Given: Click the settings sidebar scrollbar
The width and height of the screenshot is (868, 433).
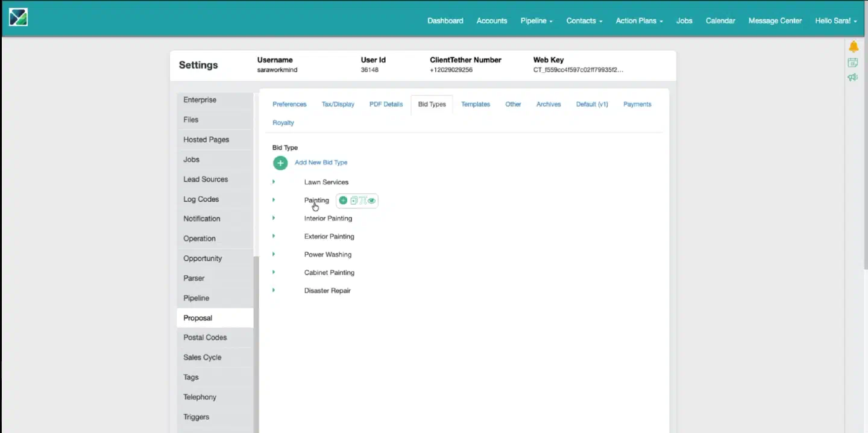Looking at the screenshot, I should pyautogui.click(x=256, y=344).
